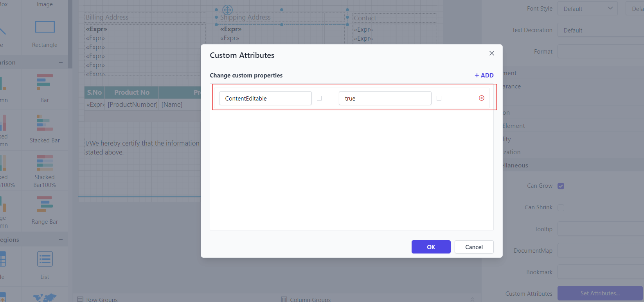This screenshot has width=644, height=302.
Task: Select the S.No column header
Action: pyautogui.click(x=94, y=92)
